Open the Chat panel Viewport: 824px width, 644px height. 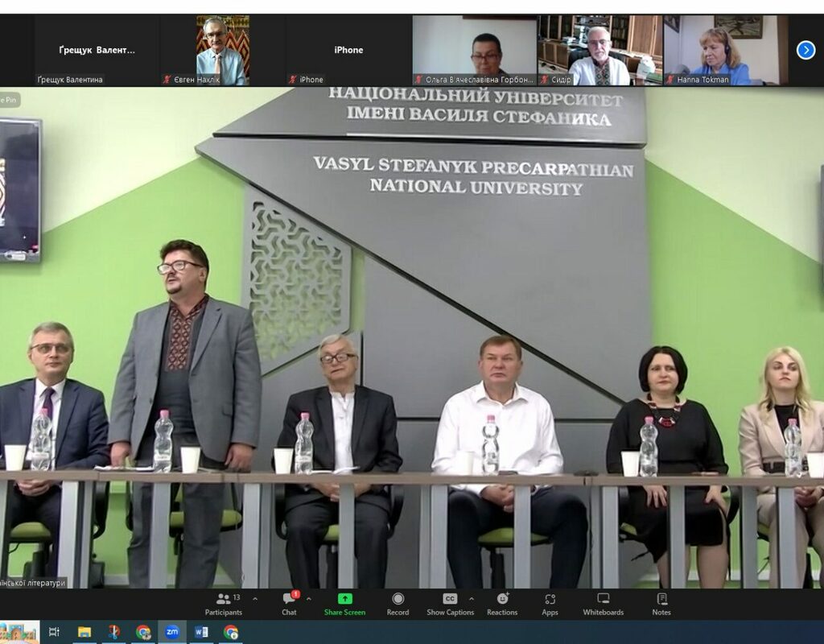289,603
